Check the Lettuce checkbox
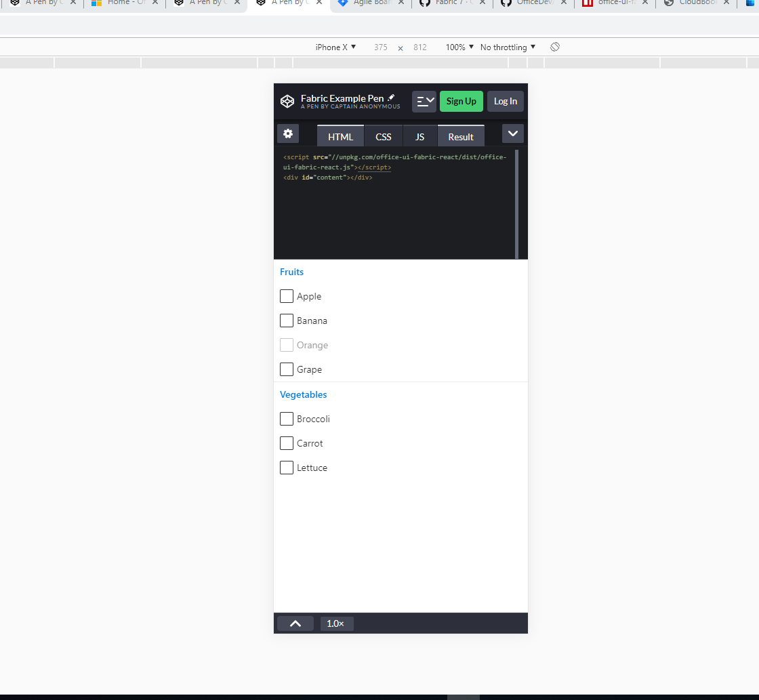Screen dimensions: 759x700 click(x=287, y=468)
